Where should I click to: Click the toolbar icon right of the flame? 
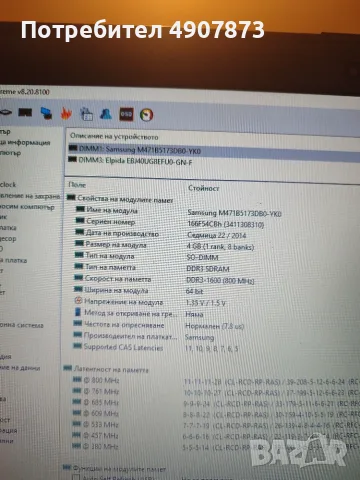(x=87, y=114)
